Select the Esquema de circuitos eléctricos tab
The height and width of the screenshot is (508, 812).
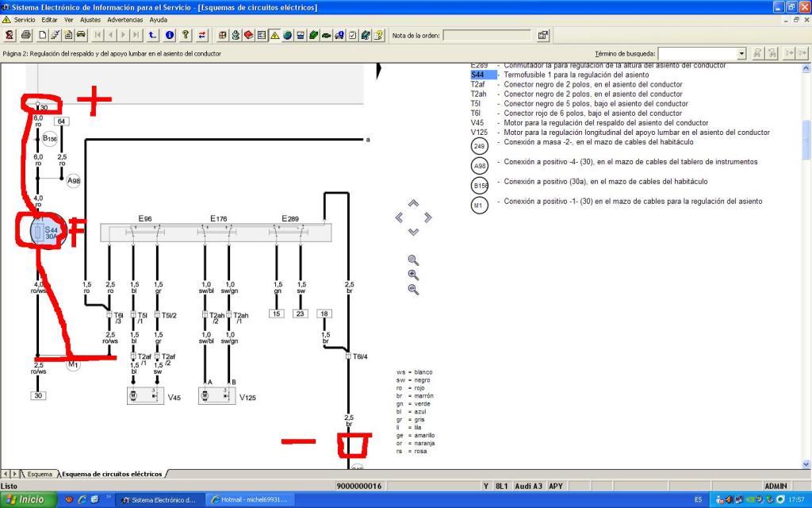(x=111, y=474)
